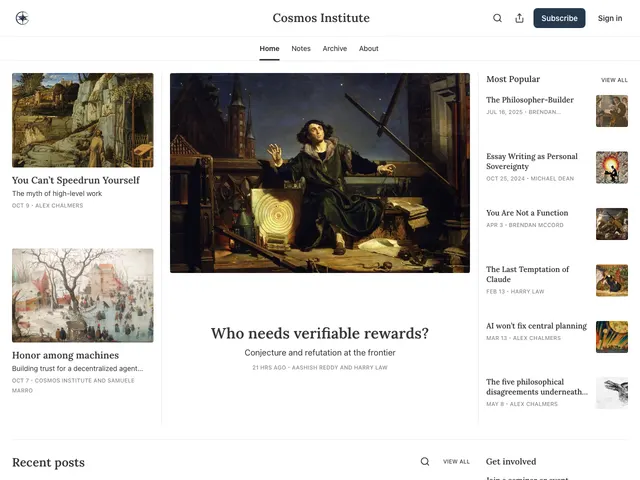Click the Cosmos Institute compass logo
This screenshot has height=480, width=640.
[22, 18]
